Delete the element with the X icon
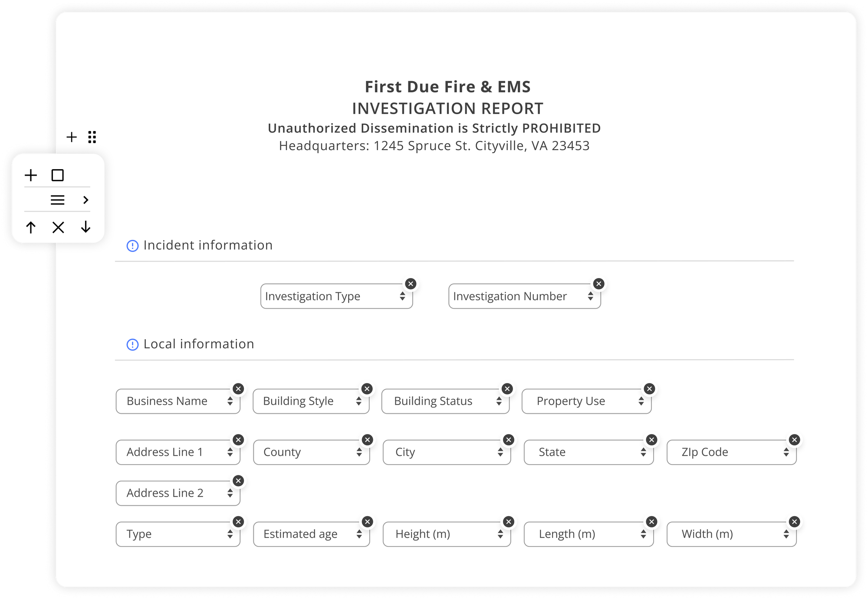 click(58, 227)
